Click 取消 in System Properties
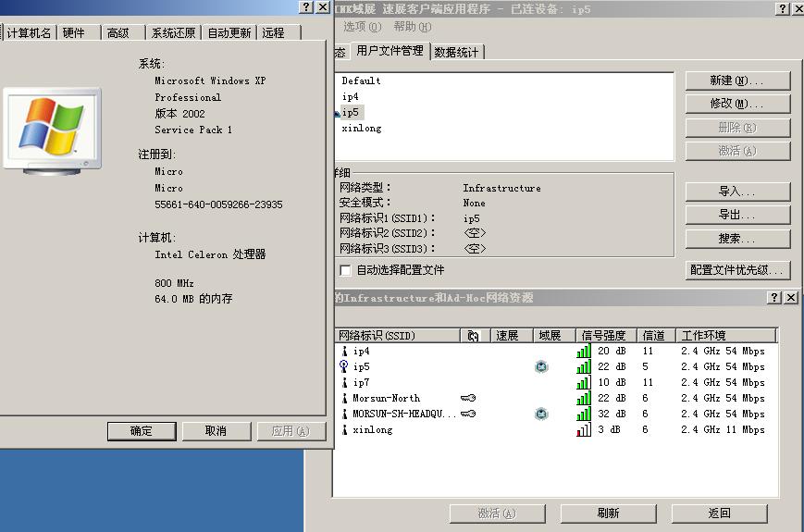 coord(216,431)
